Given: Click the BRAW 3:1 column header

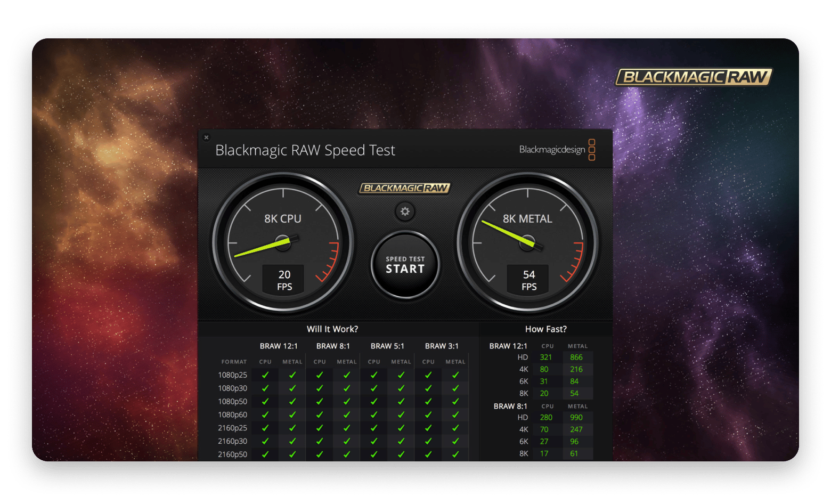Looking at the screenshot, I should 442,346.
